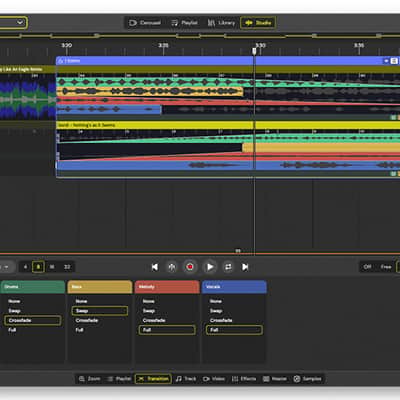
Task: Choose Crossfade for Vocals stem
Action: [221, 320]
